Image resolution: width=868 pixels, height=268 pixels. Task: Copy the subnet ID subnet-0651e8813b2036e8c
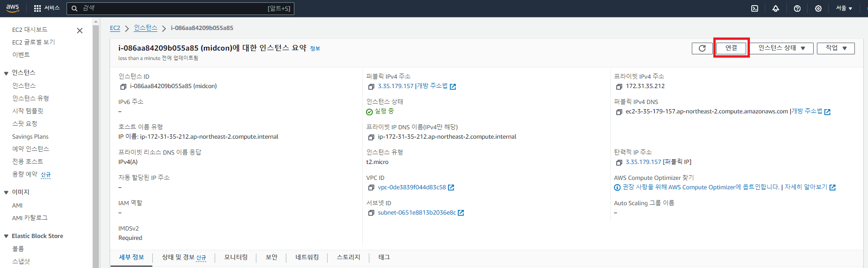click(371, 213)
